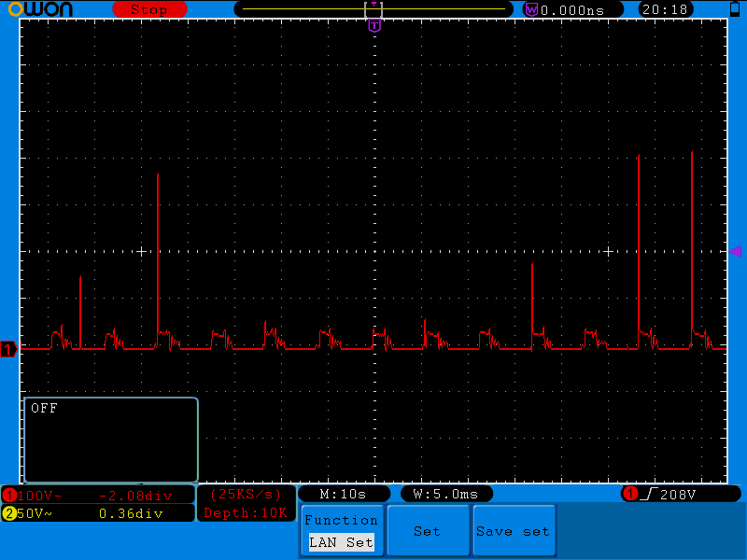Screen dimensions: 747x560
Task: Click the right white cross cursor marker
Action: pos(609,251)
